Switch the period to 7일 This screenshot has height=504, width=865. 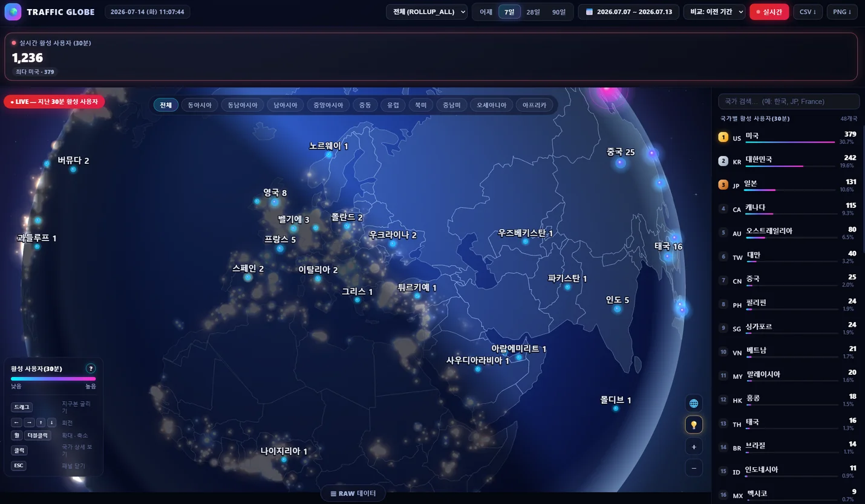509,12
